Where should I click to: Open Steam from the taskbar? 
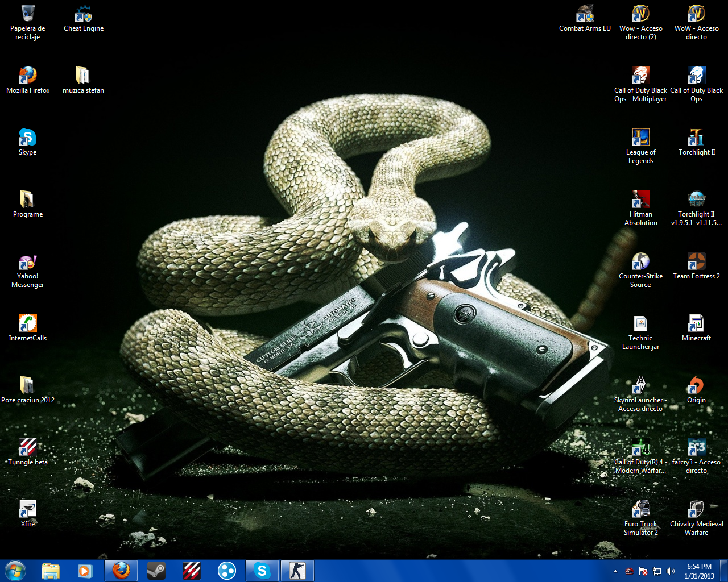pyautogui.click(x=156, y=570)
